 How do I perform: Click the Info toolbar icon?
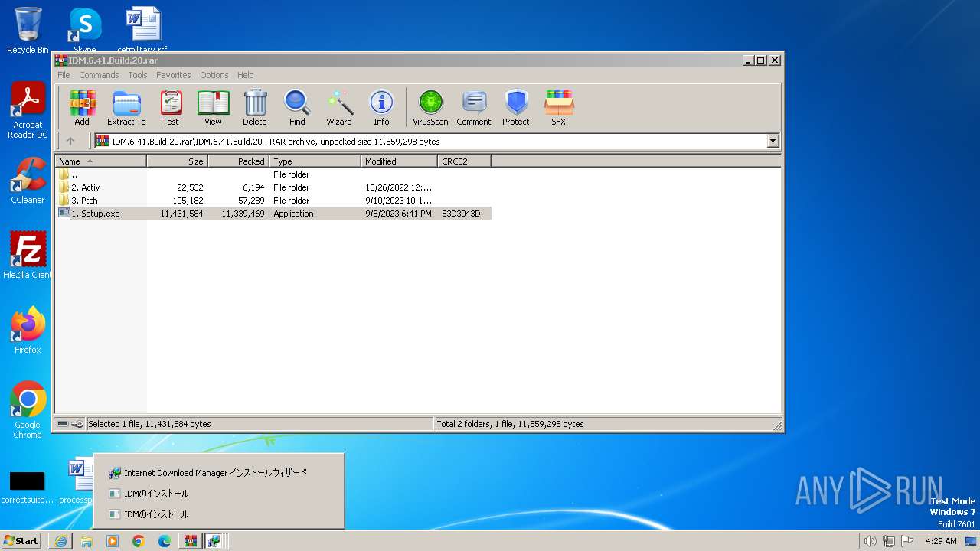[x=381, y=107]
